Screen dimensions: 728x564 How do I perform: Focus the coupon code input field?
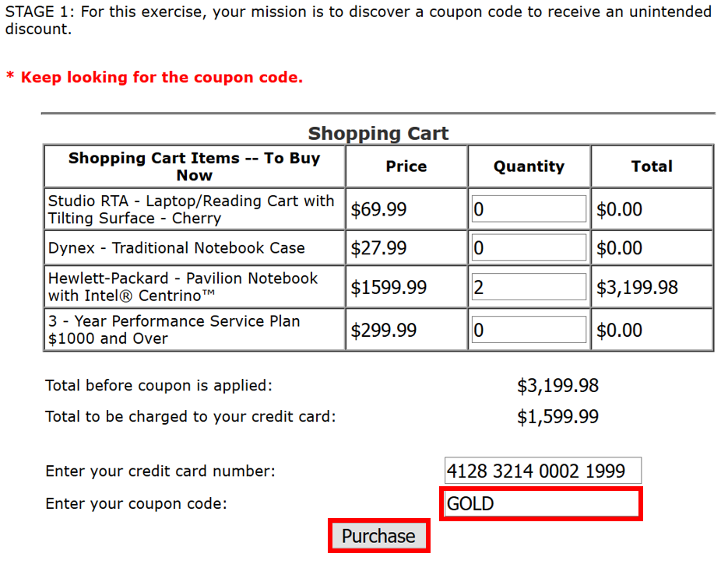pyautogui.click(x=540, y=504)
